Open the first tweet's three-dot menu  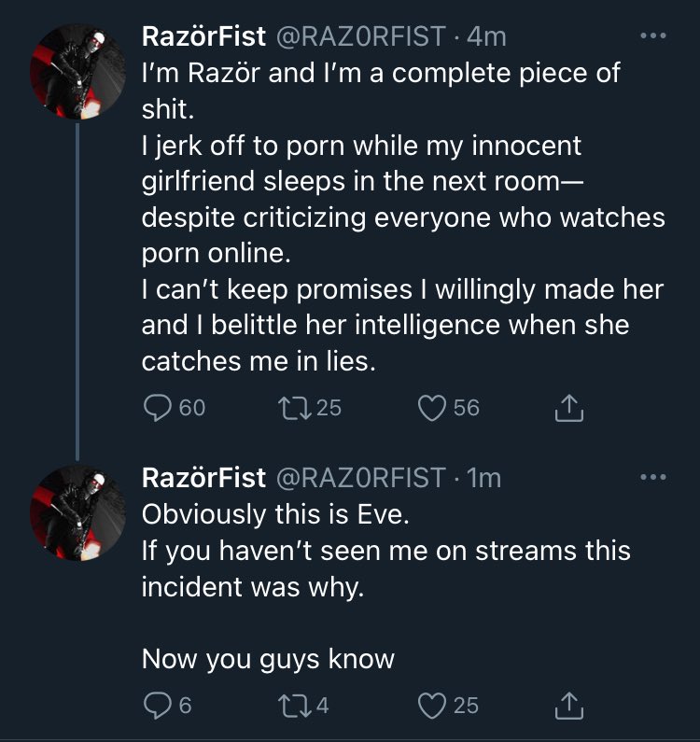652,36
